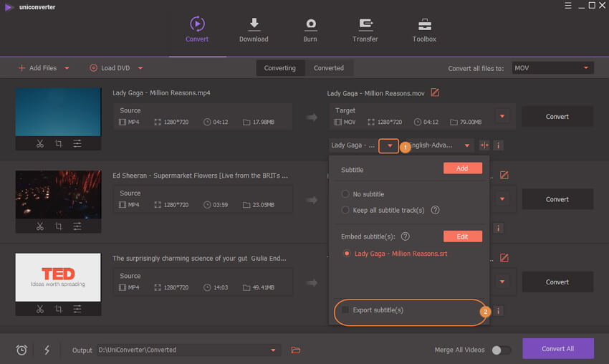Trim the Lady Gaga video with scissors
This screenshot has height=364, width=609.
click(x=40, y=144)
